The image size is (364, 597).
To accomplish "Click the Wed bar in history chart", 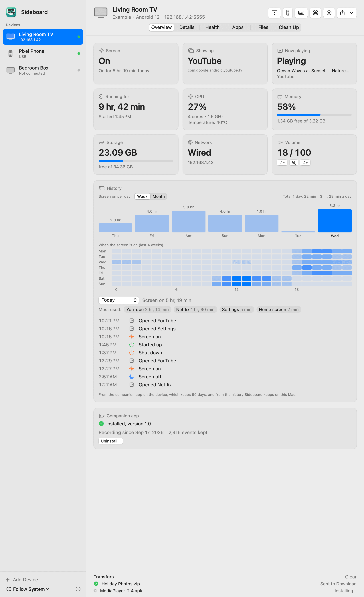I will click(335, 221).
